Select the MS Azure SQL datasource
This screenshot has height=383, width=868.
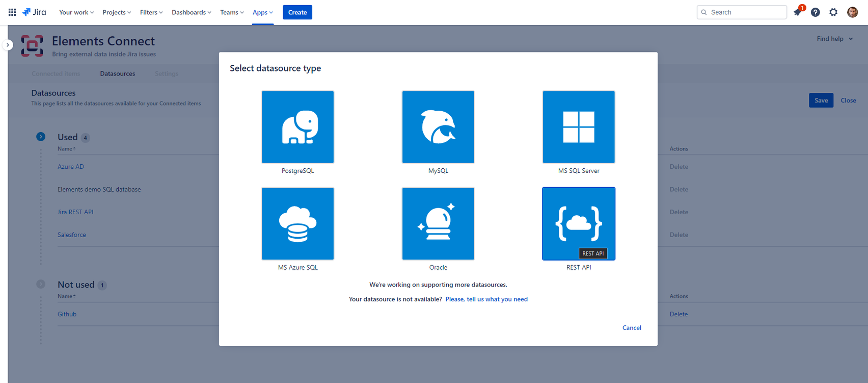coord(297,224)
